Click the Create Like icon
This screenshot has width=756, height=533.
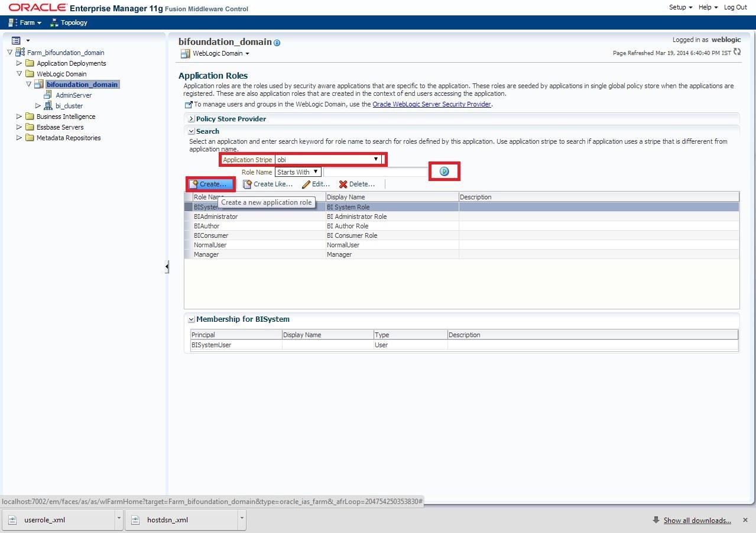click(x=247, y=185)
